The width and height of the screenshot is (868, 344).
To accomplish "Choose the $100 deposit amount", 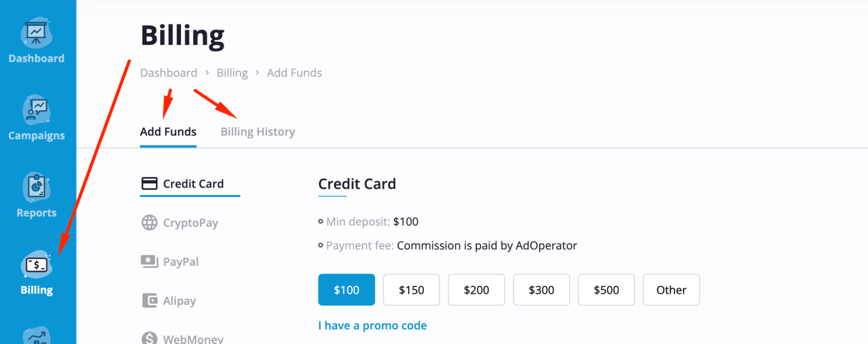I will click(x=347, y=290).
